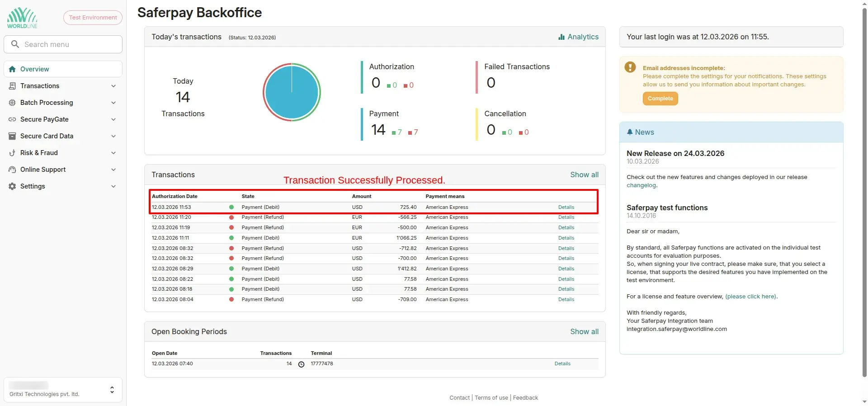Open the Batch Processing menu item
The width and height of the screenshot is (868, 406).
(63, 103)
